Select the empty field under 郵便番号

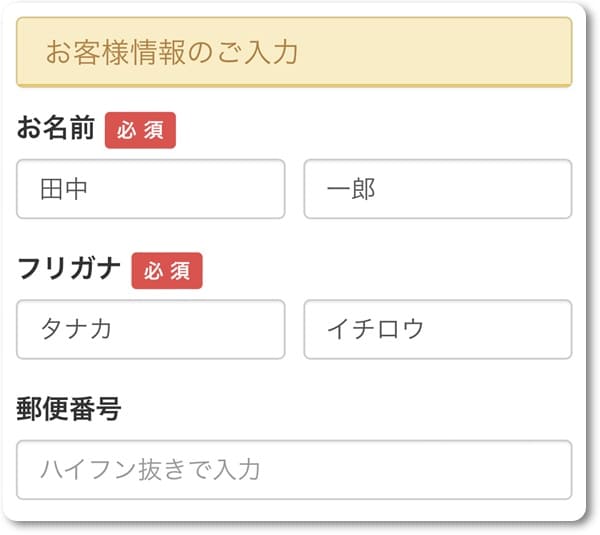click(x=294, y=469)
